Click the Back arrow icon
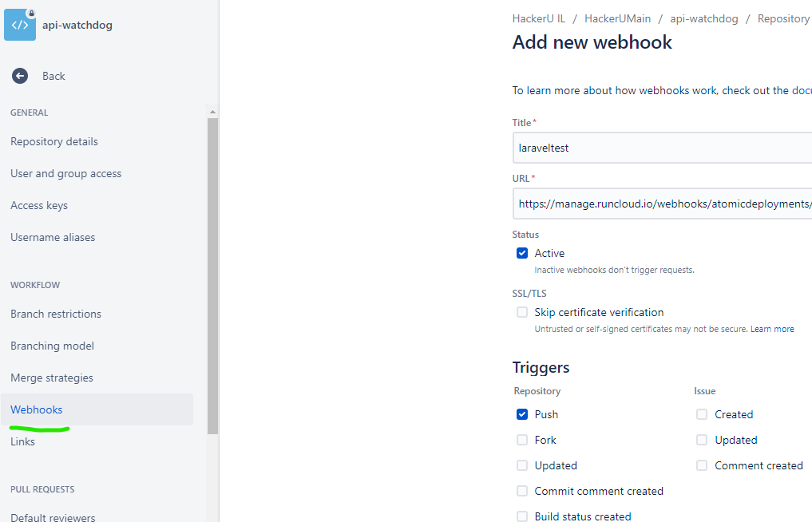This screenshot has height=522, width=812. 20,76
